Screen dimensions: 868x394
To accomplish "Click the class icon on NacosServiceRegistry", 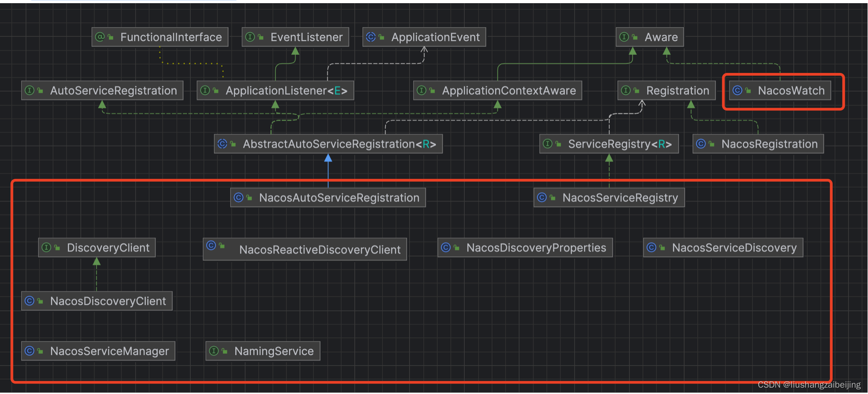I will click(x=542, y=197).
